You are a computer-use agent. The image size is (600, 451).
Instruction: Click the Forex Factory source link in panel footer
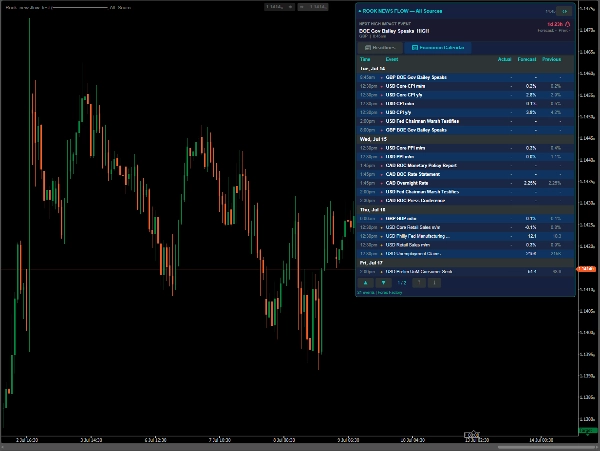(x=390, y=293)
